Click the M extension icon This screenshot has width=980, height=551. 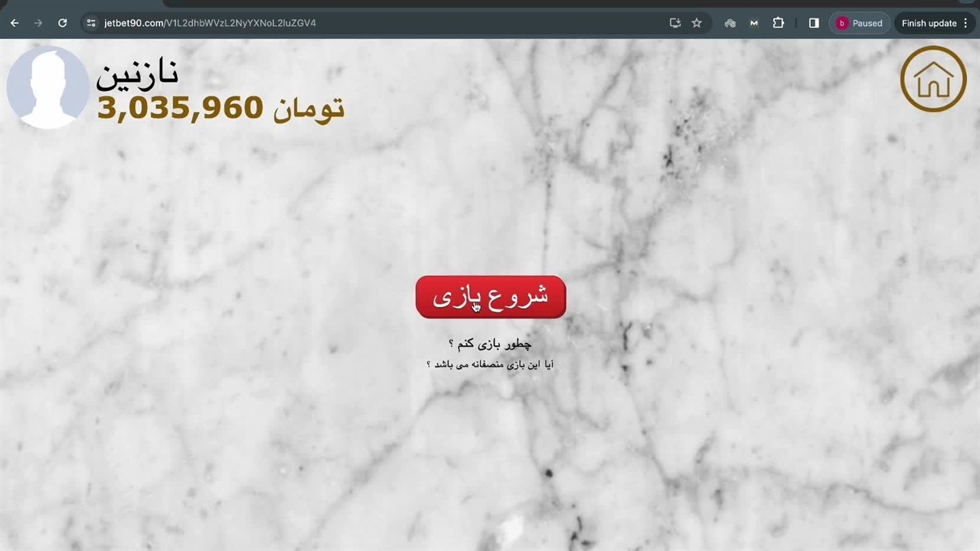(754, 23)
